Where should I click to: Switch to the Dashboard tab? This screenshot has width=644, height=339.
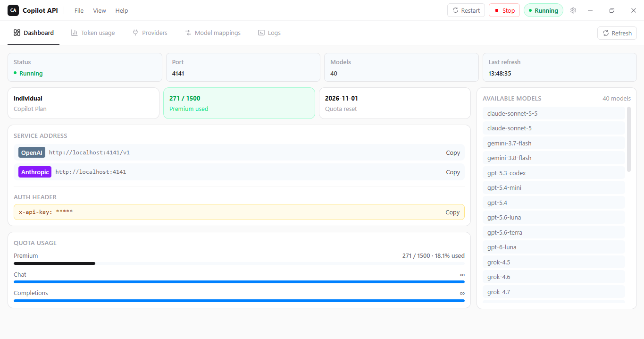click(33, 33)
